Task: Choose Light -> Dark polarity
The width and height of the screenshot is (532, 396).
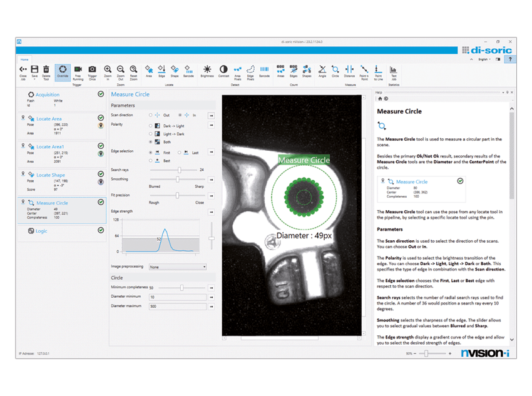Action: [151, 134]
